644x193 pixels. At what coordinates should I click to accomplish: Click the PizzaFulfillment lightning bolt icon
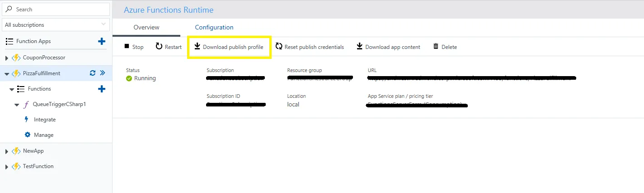click(x=16, y=73)
